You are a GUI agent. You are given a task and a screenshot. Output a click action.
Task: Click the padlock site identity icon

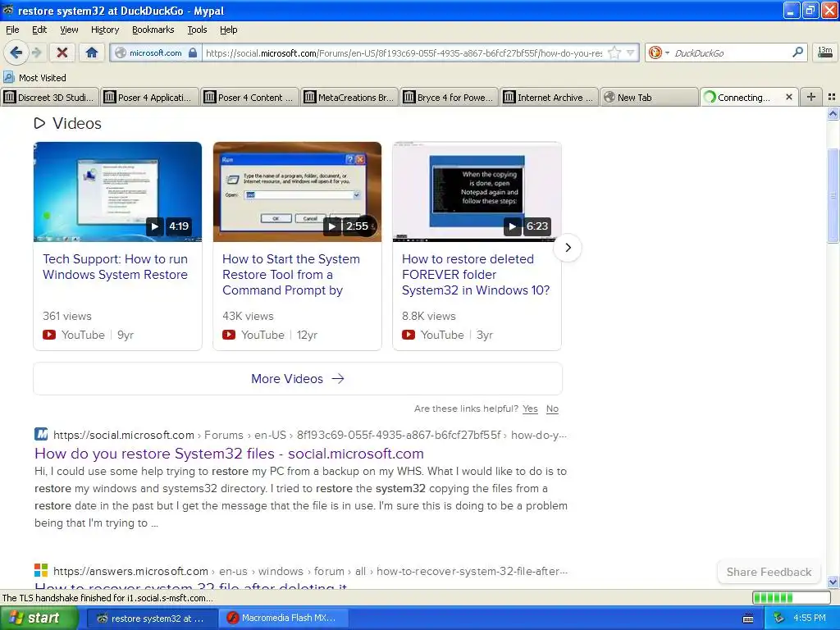tap(193, 52)
